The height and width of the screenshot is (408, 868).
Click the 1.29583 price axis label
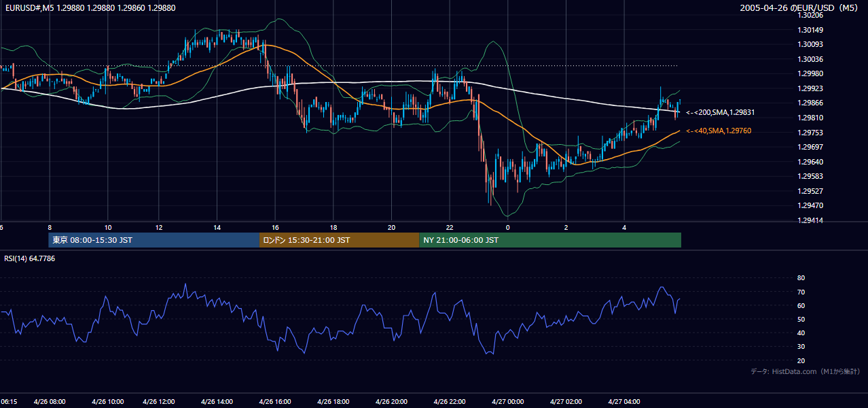tap(810, 176)
